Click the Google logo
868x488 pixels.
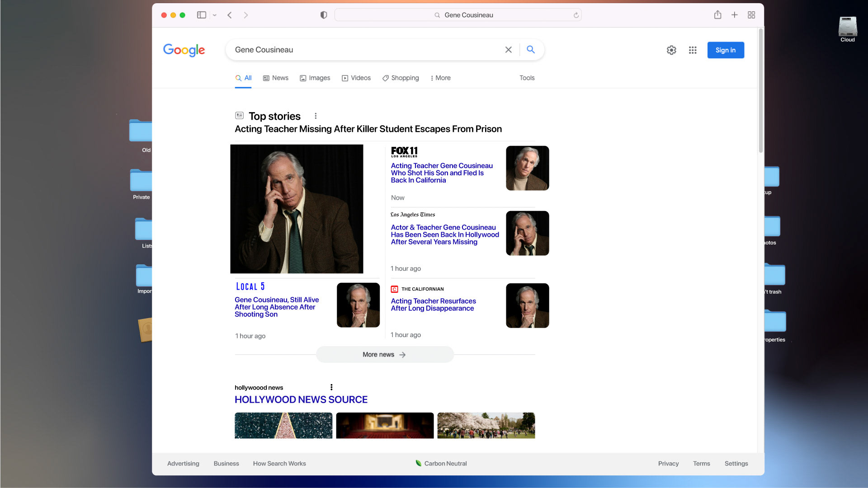pos(184,50)
